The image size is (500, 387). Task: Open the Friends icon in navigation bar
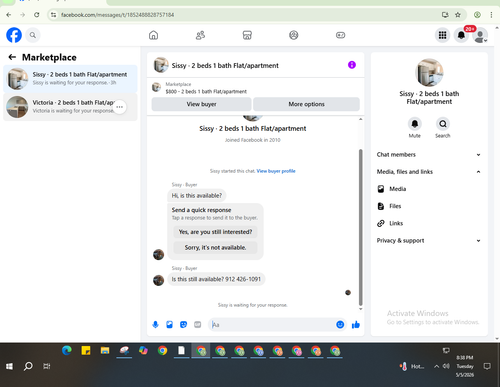200,35
